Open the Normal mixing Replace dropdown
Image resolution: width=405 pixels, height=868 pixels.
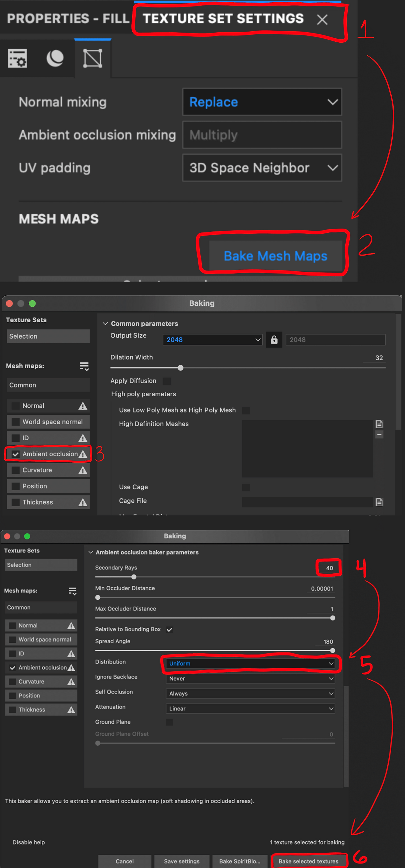[x=262, y=102]
